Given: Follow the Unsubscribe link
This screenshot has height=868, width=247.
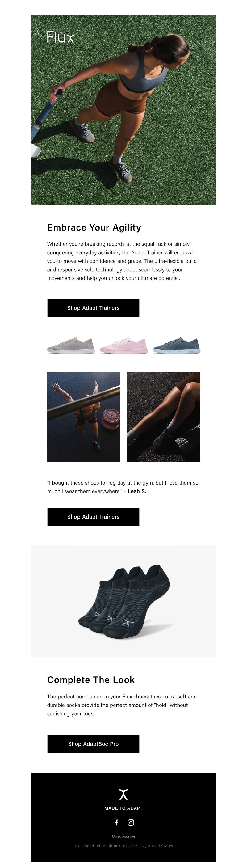Looking at the screenshot, I should coord(124,836).
